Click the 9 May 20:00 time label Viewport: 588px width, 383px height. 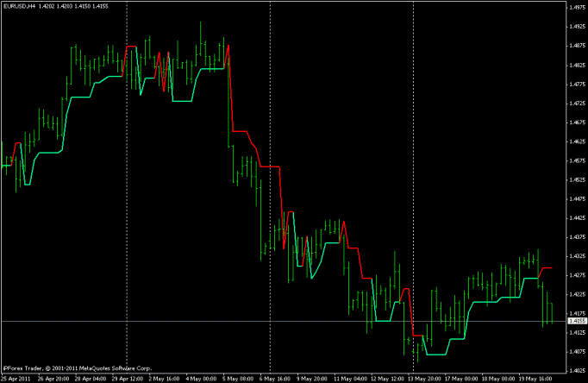click(x=312, y=379)
